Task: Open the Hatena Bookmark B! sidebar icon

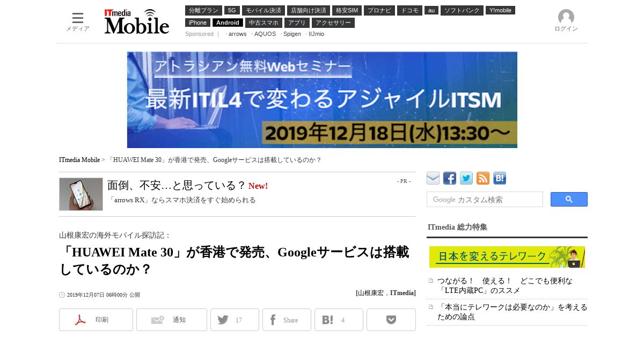Action: pos(500,178)
